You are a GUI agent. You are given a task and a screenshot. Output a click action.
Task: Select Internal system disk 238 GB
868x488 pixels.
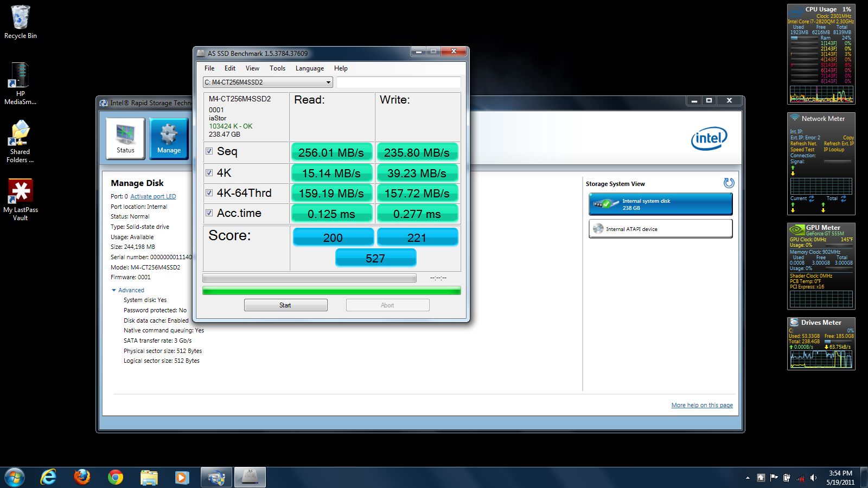coord(660,204)
